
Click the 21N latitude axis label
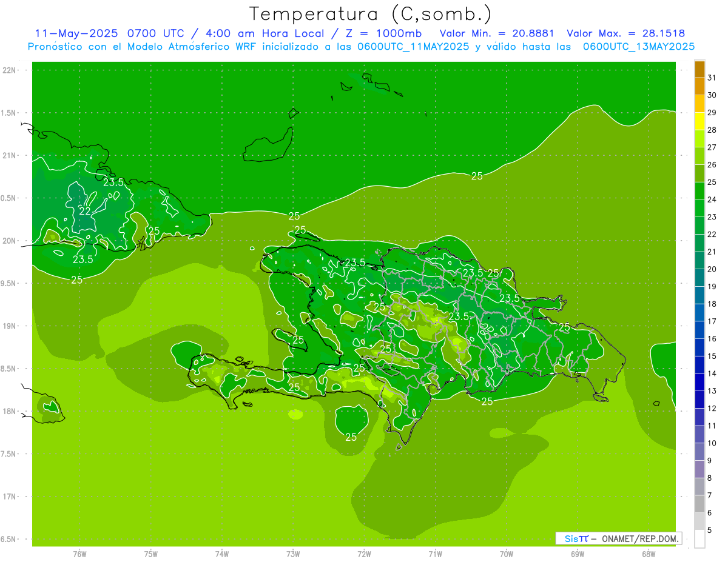(x=8, y=156)
